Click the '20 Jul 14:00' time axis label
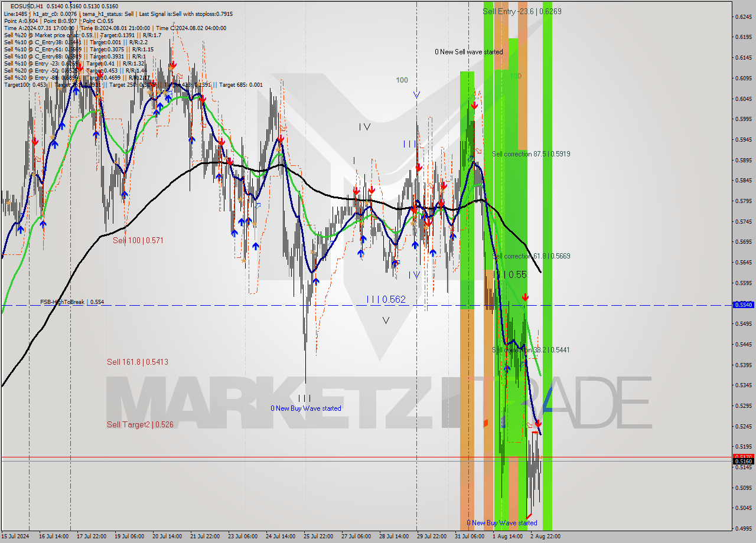Image resolution: width=756 pixels, height=543 pixels. tap(167, 537)
